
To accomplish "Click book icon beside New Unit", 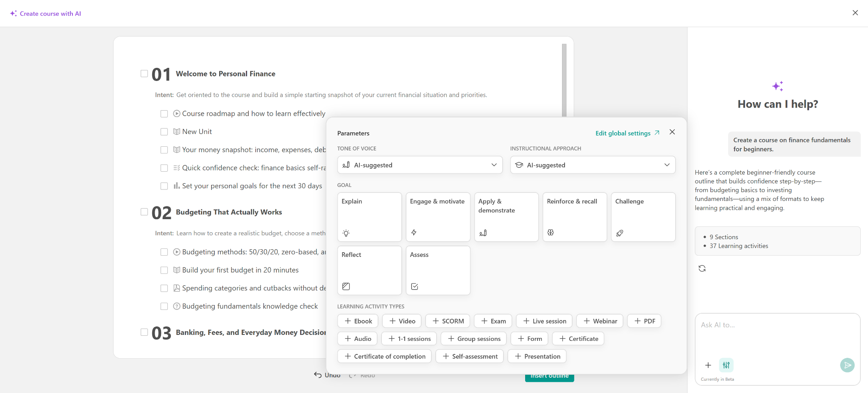I will click(177, 132).
